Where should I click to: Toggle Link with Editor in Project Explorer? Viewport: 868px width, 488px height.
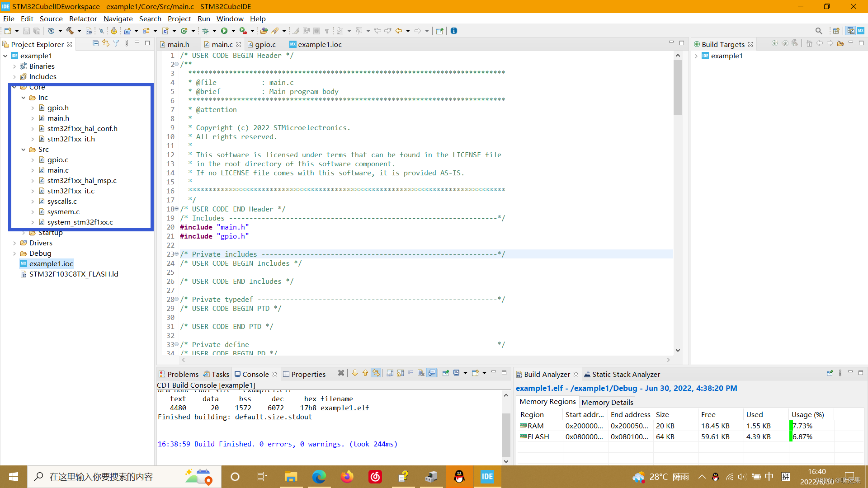click(x=106, y=43)
